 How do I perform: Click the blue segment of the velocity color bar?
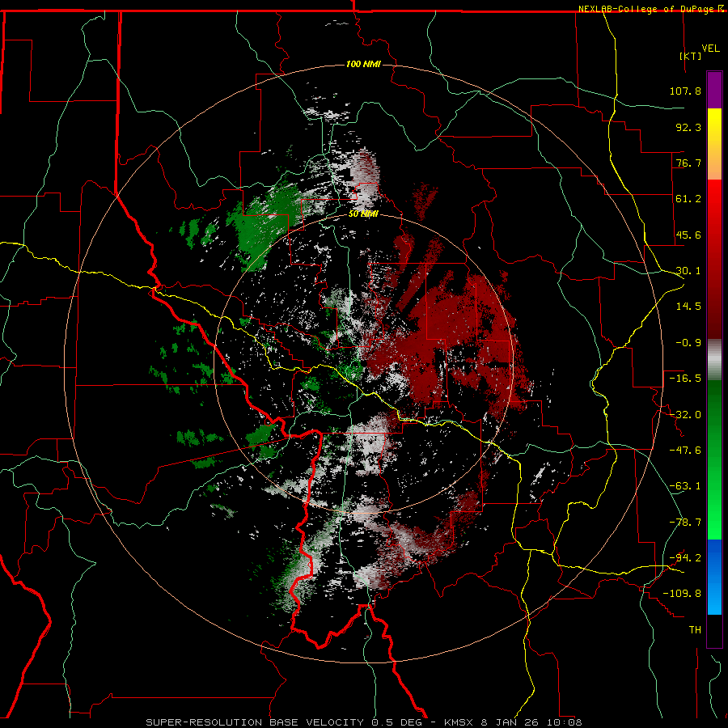point(714,577)
